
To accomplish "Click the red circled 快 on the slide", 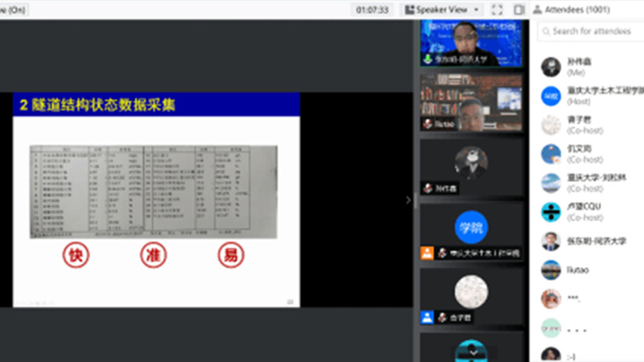I will (x=76, y=255).
